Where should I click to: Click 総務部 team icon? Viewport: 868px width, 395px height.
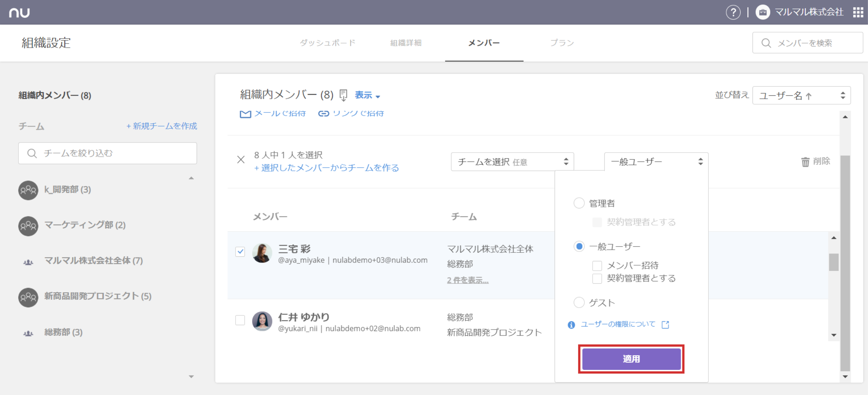[28, 333]
